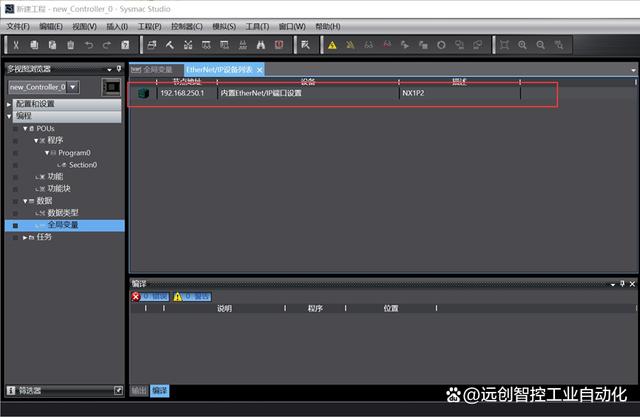The height and width of the screenshot is (417, 640).
Task: Click the 位置 column header in build panel
Action: [x=391, y=308]
